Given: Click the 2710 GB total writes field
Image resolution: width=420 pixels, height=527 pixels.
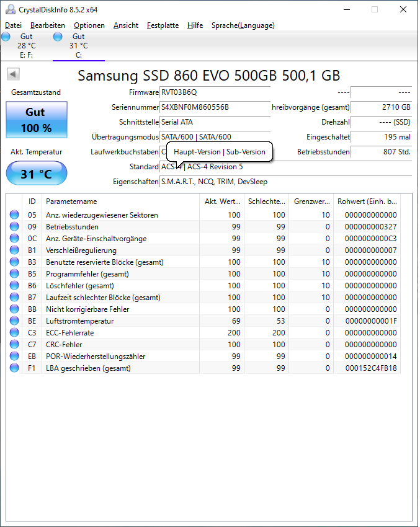Looking at the screenshot, I should pyautogui.click(x=381, y=107).
